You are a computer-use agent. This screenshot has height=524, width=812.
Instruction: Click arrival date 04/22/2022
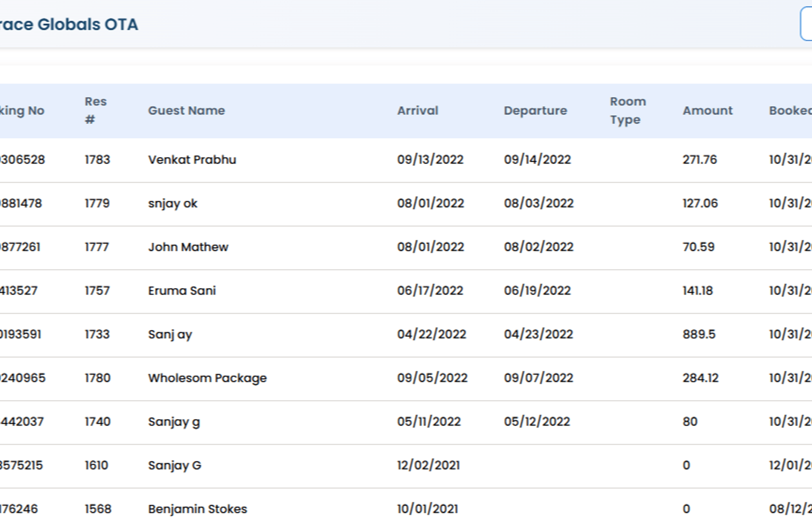tap(431, 334)
